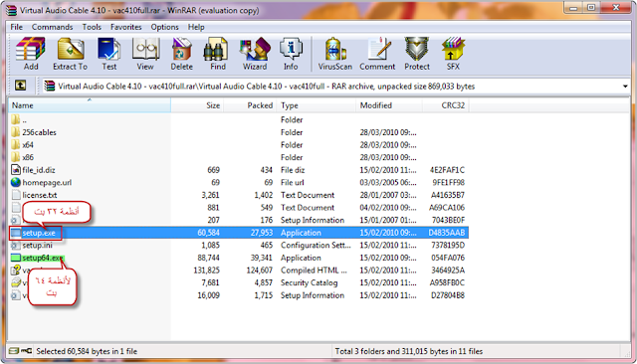
Task: Open the Find binoculars tool
Action: [x=217, y=54]
